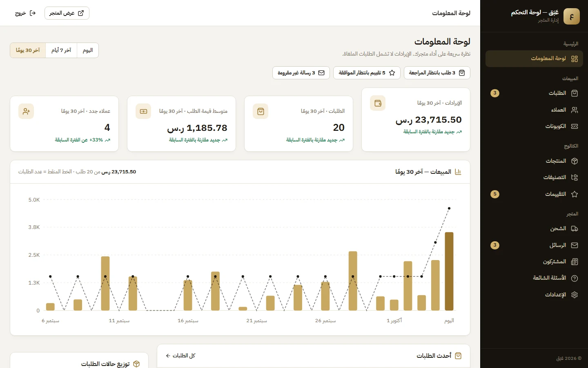Click the الإعدادات gear icon

point(575,295)
